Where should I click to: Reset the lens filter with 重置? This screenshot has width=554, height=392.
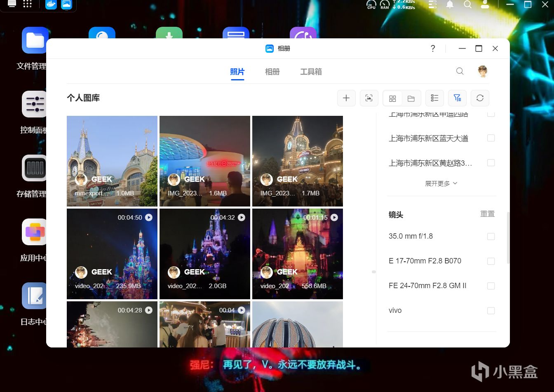click(x=487, y=214)
